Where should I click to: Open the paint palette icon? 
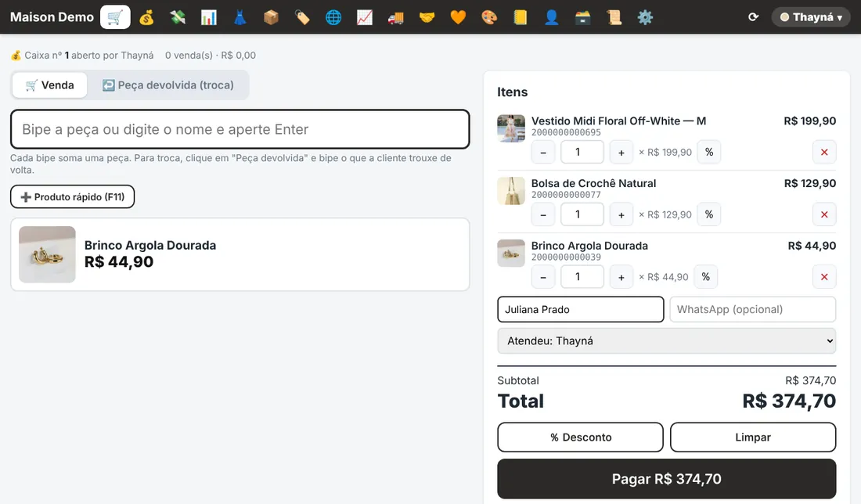pyautogui.click(x=489, y=17)
